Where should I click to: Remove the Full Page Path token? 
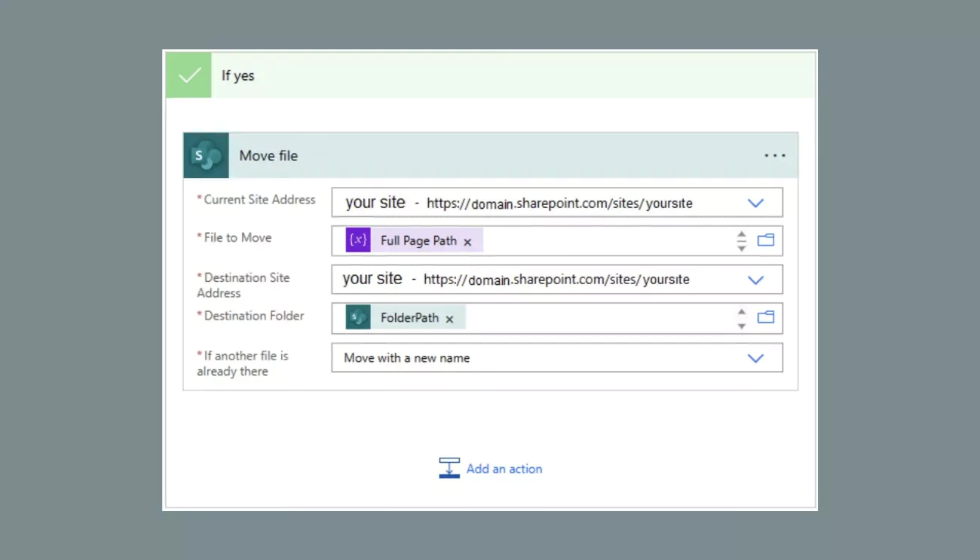pos(467,241)
